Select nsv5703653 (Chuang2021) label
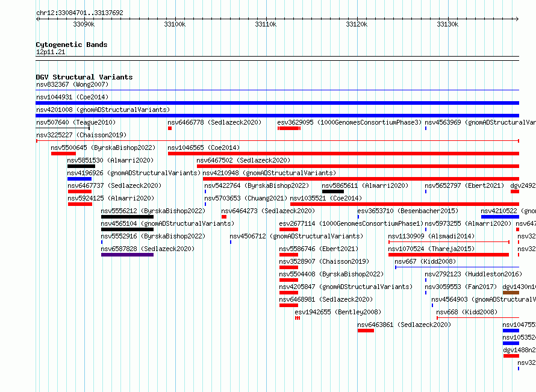 [246, 198]
